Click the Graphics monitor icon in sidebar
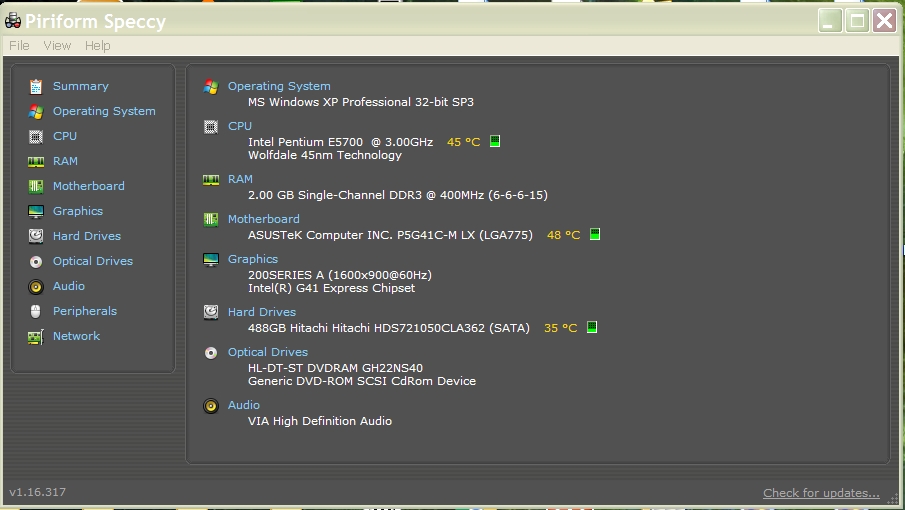The image size is (905, 510). 36,212
